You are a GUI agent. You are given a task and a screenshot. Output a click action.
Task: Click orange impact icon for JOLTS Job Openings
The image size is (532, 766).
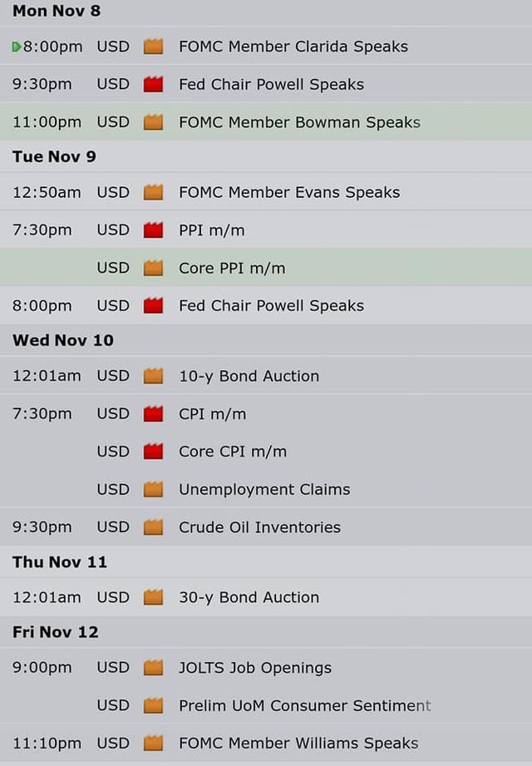pyautogui.click(x=153, y=667)
